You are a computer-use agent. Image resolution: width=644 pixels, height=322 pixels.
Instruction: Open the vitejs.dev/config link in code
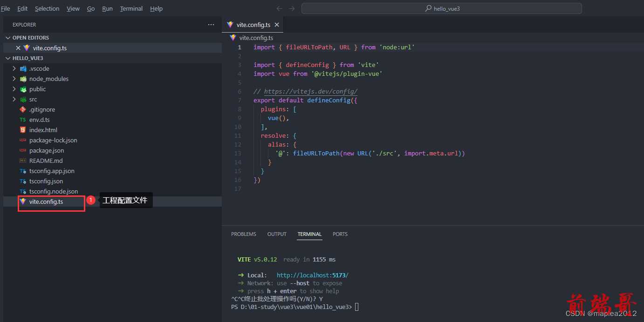311,92
